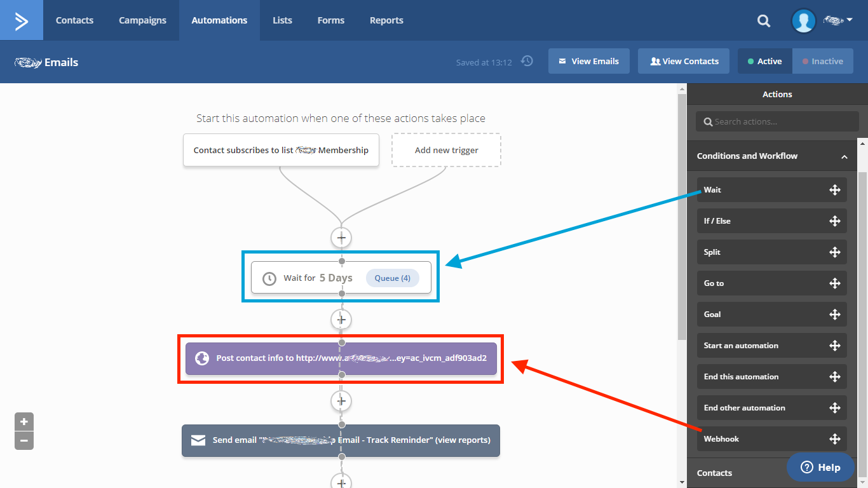Select the Post contact info webhook step
This screenshot has height=488, width=868.
[341, 358]
